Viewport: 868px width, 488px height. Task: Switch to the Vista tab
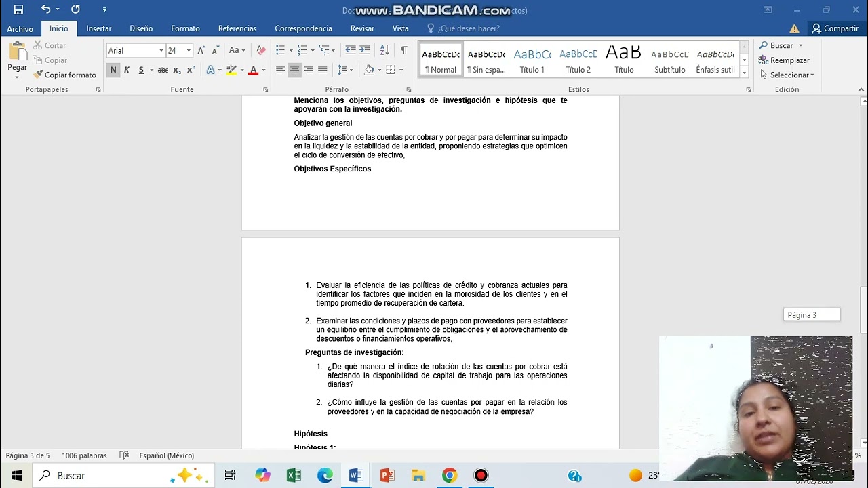(400, 28)
